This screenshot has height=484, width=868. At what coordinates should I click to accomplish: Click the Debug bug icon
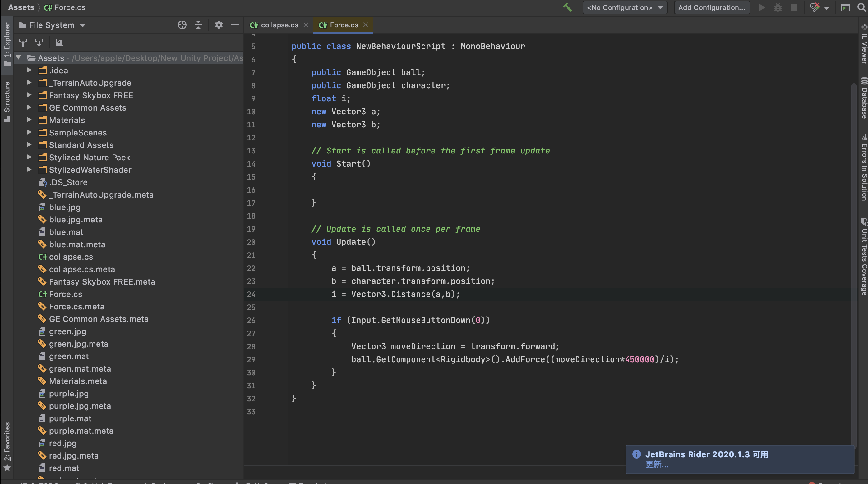tap(778, 7)
